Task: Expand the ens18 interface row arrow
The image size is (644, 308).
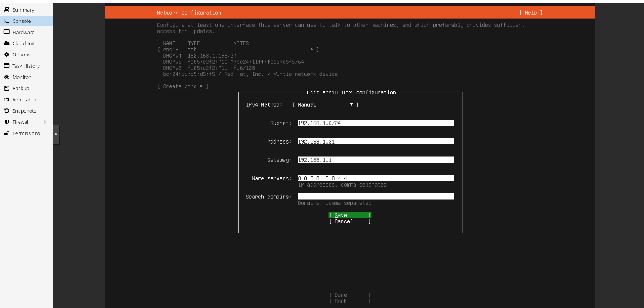Action: pyautogui.click(x=312, y=50)
